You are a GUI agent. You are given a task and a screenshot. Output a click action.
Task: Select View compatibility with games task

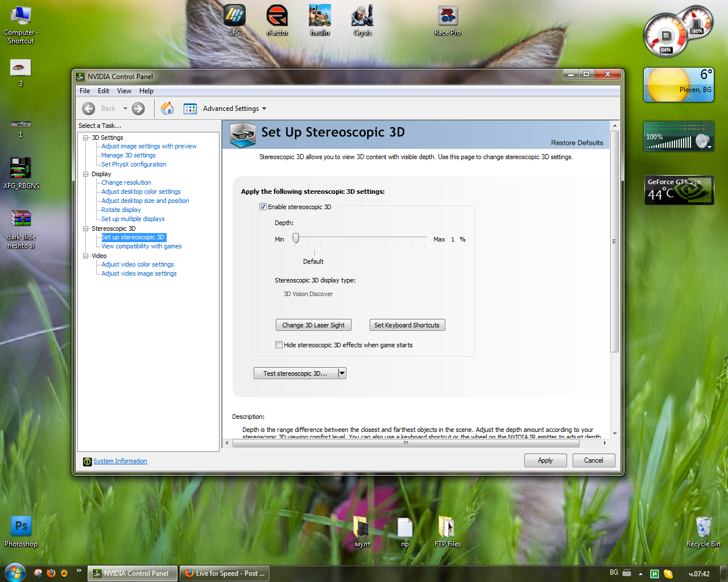(142, 246)
